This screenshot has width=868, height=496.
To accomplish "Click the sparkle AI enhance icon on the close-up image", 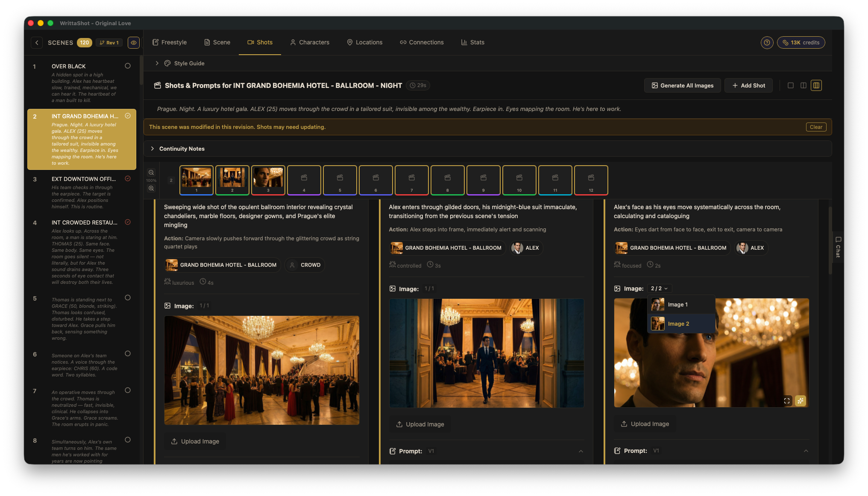I will click(x=800, y=400).
